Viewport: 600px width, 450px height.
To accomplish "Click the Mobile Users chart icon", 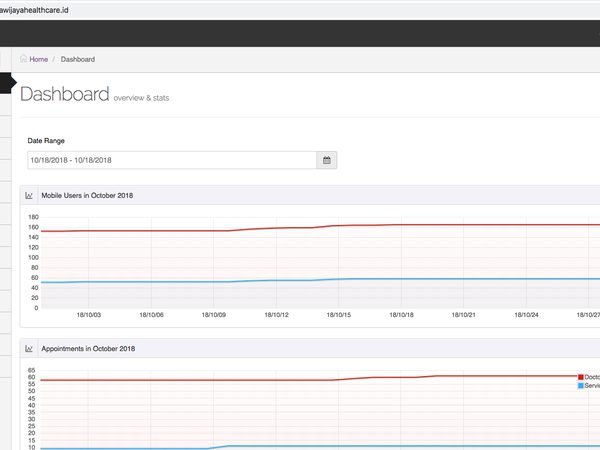I will pos(29,196).
